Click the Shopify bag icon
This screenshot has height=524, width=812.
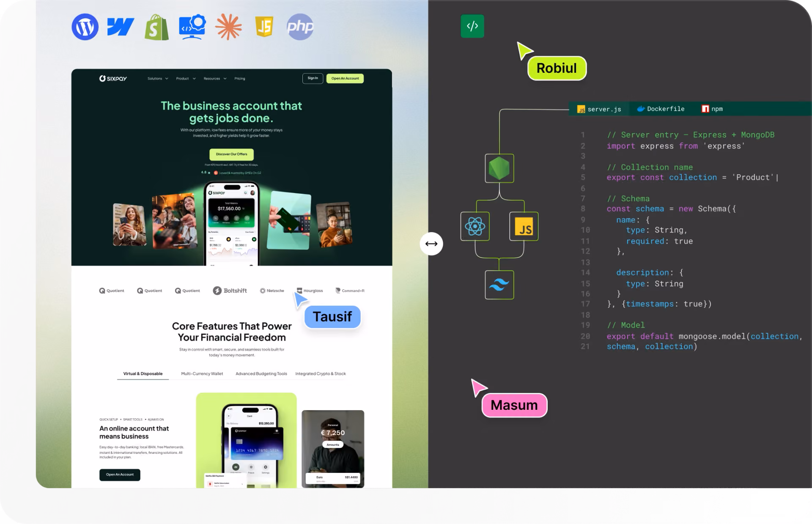(156, 27)
